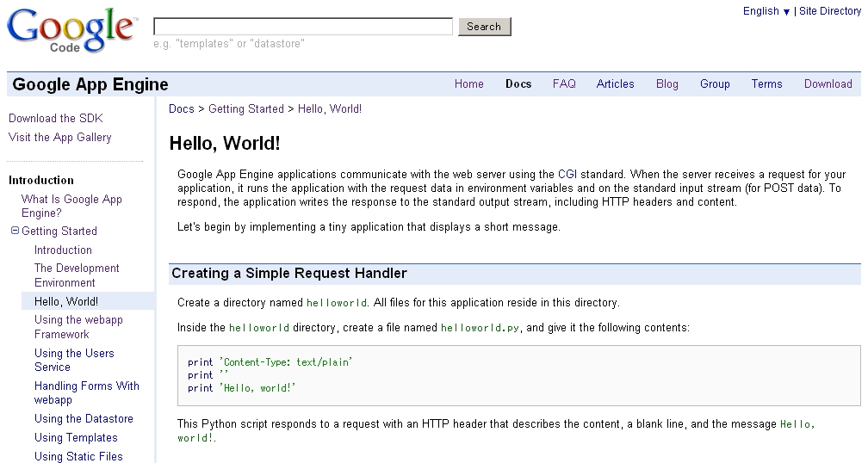This screenshot has height=463, width=868.
Task: Open the English language dropdown
Action: click(x=766, y=11)
